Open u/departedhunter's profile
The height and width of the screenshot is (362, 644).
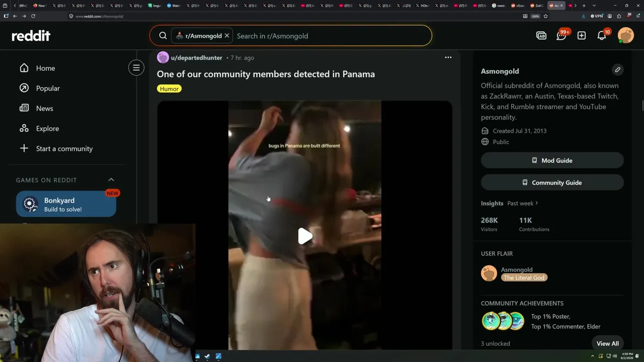click(196, 58)
